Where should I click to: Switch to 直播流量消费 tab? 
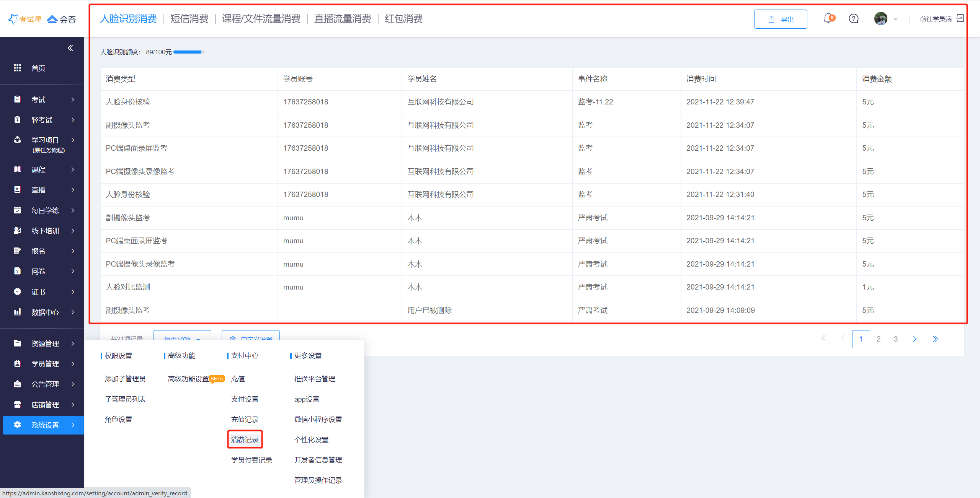coord(342,19)
